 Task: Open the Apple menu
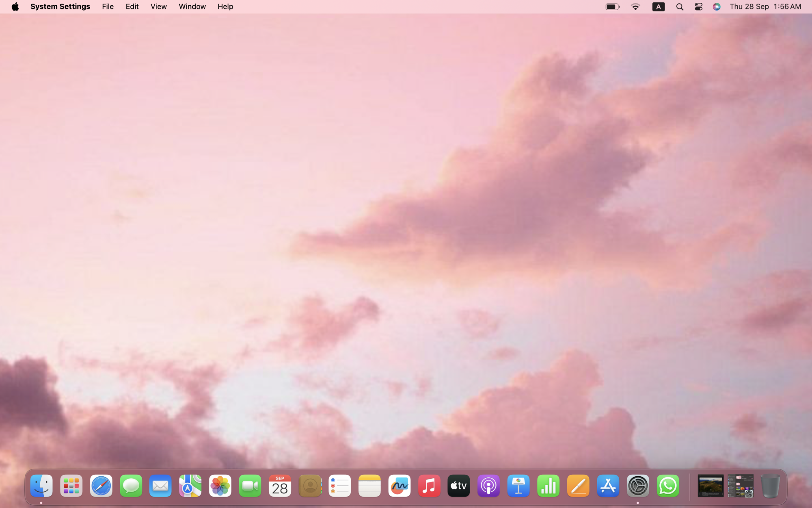click(15, 7)
